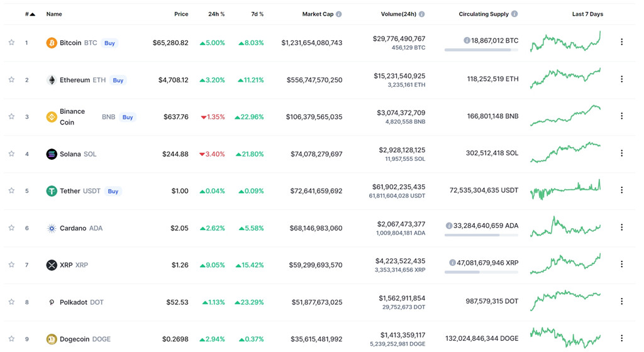
Task: Click the Buy button next to Ethereum
Action: 118,80
